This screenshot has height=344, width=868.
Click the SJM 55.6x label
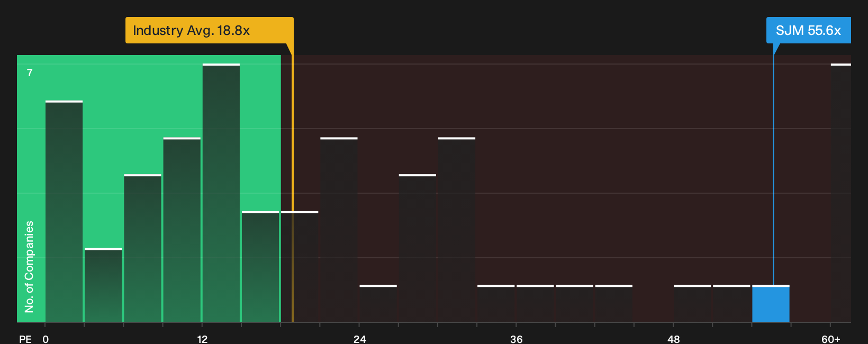click(808, 30)
